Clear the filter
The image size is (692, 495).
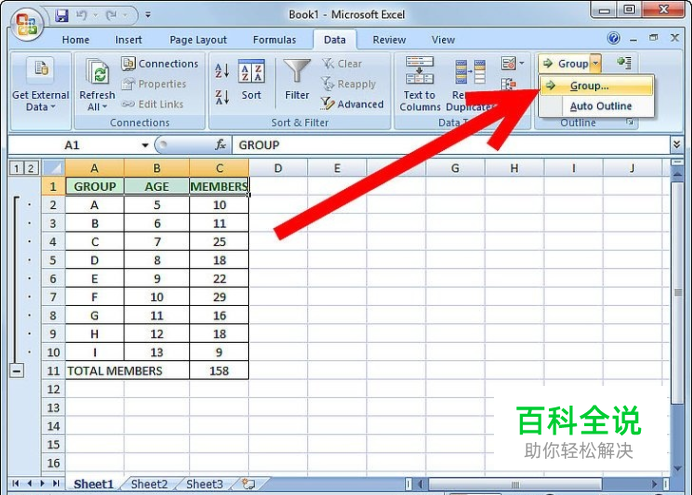(342, 64)
